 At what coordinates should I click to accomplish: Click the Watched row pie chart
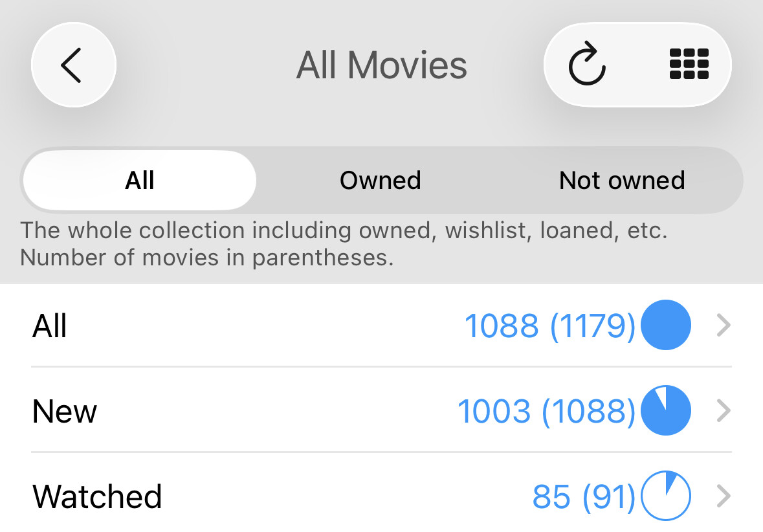665,496
